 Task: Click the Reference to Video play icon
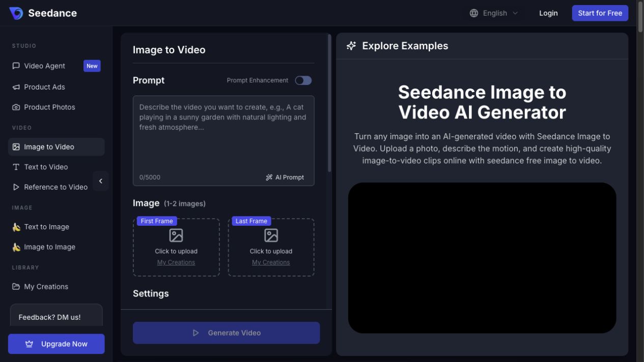(16, 187)
